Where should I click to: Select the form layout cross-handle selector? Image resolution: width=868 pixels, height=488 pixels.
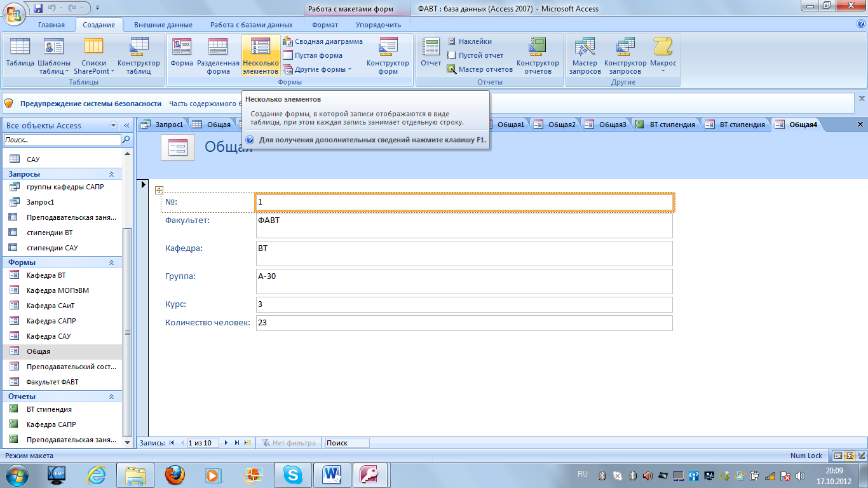(x=159, y=189)
